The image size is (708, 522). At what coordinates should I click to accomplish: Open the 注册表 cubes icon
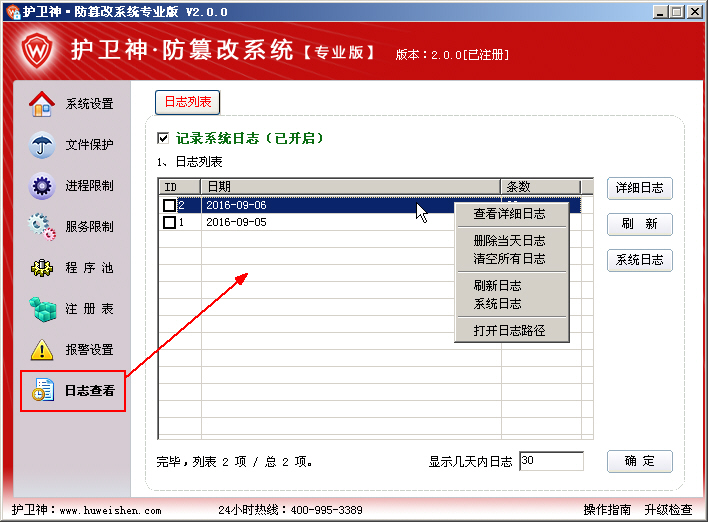pyautogui.click(x=42, y=309)
